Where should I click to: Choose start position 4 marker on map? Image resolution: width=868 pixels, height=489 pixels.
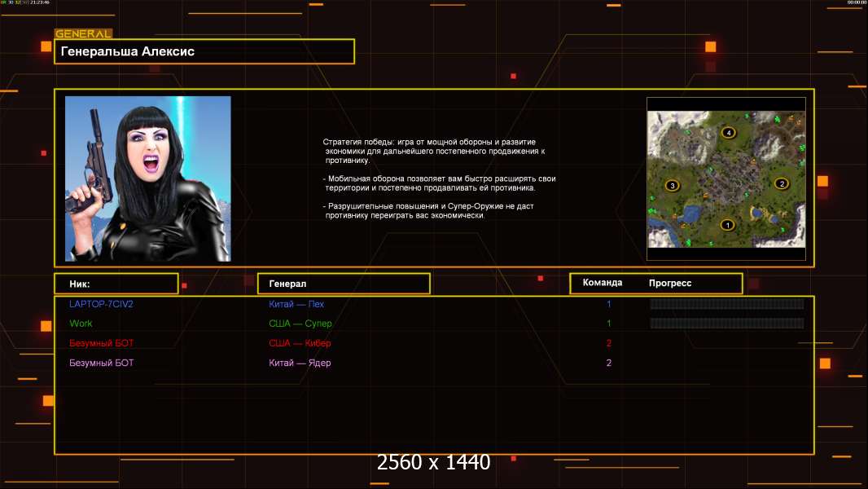pyautogui.click(x=728, y=132)
